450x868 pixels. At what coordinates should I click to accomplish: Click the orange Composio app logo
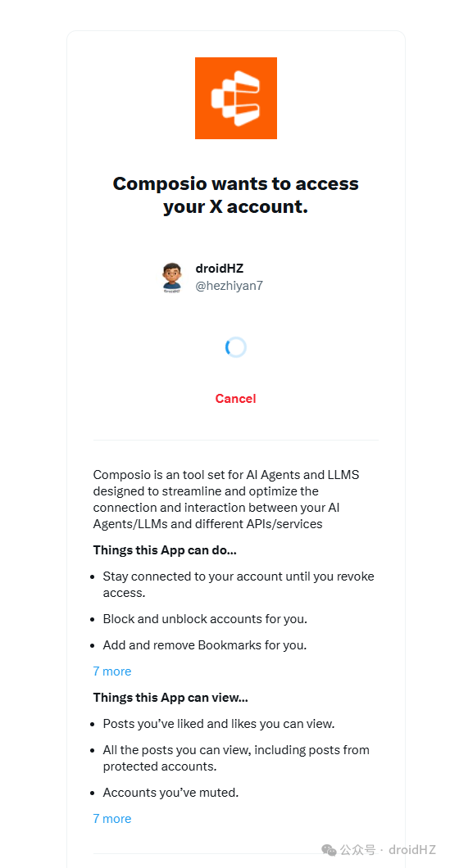[235, 98]
